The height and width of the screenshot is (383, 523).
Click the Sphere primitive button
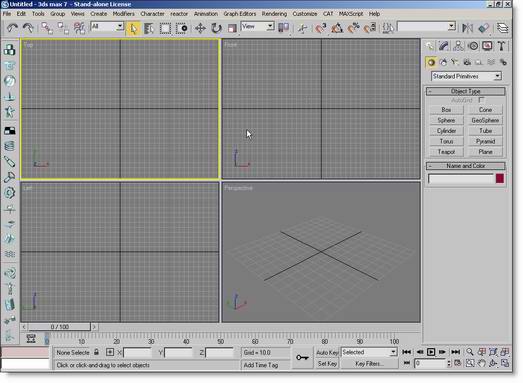coord(446,120)
